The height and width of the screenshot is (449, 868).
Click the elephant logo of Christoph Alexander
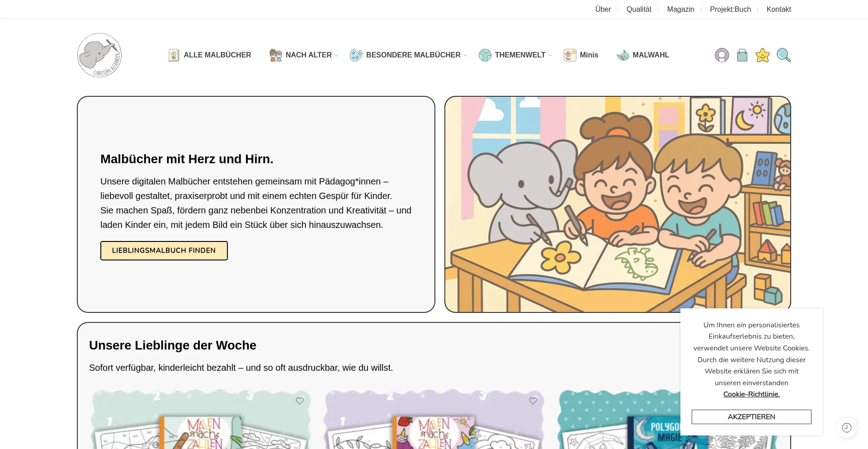click(x=99, y=55)
